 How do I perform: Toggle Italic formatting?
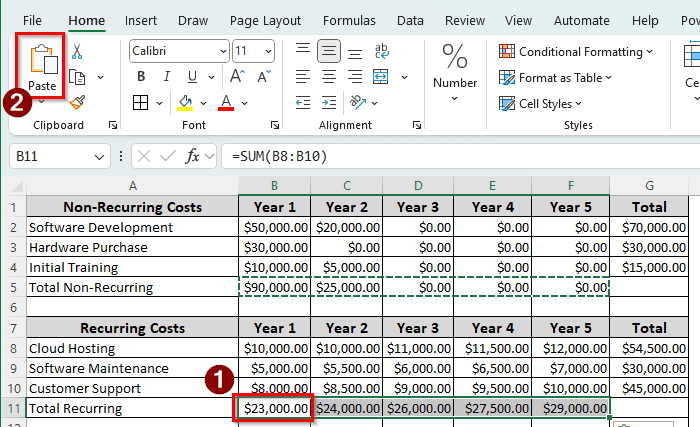[x=167, y=77]
